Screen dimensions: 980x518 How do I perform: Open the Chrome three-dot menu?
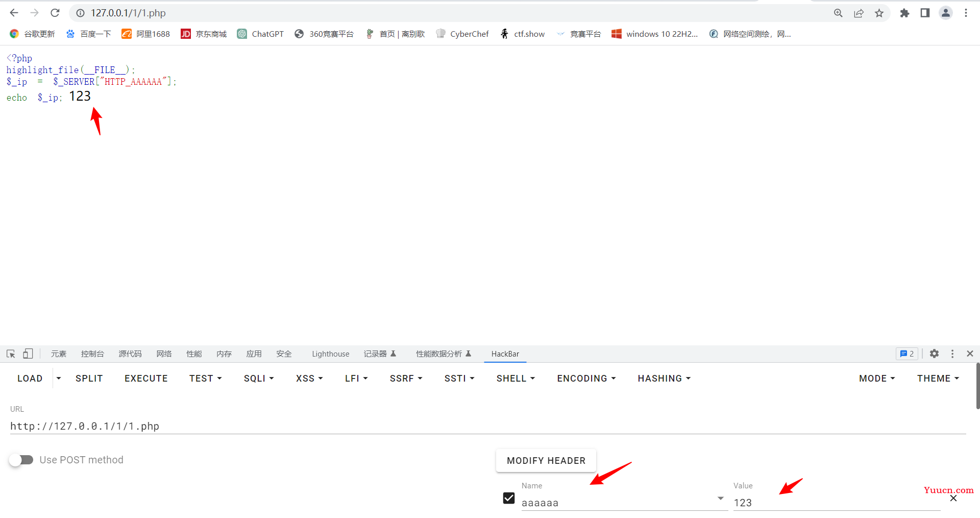[x=966, y=13]
